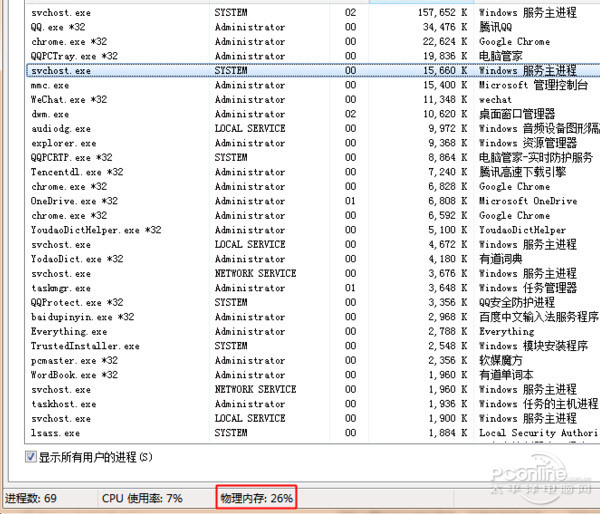Click the 5,100 K memory value
This screenshot has width=600, height=514.
(x=448, y=230)
